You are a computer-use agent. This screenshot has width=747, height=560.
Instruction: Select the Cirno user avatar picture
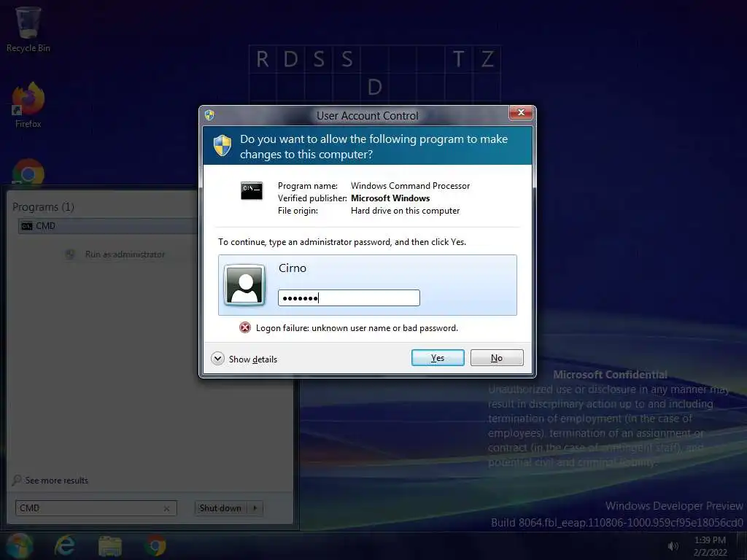pos(245,285)
